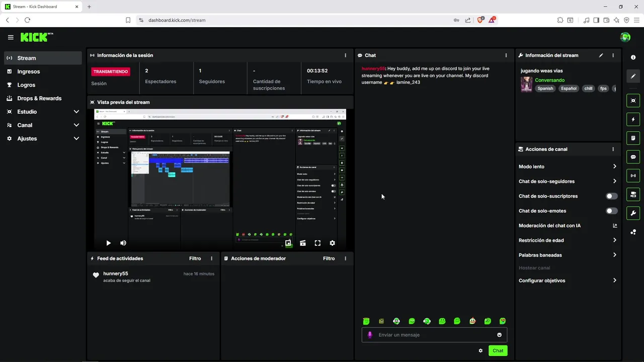Click the Conversando category thumbnail
The width and height of the screenshot is (644, 362).
coord(526,84)
